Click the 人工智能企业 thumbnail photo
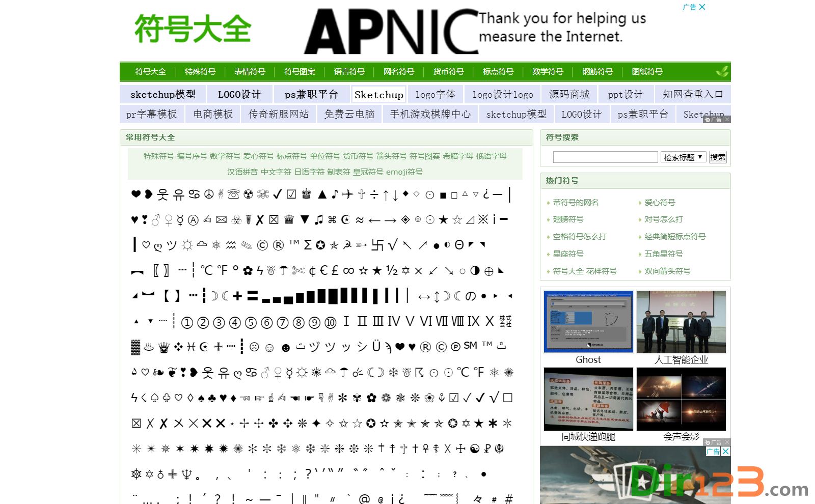815x504 pixels. (681, 322)
